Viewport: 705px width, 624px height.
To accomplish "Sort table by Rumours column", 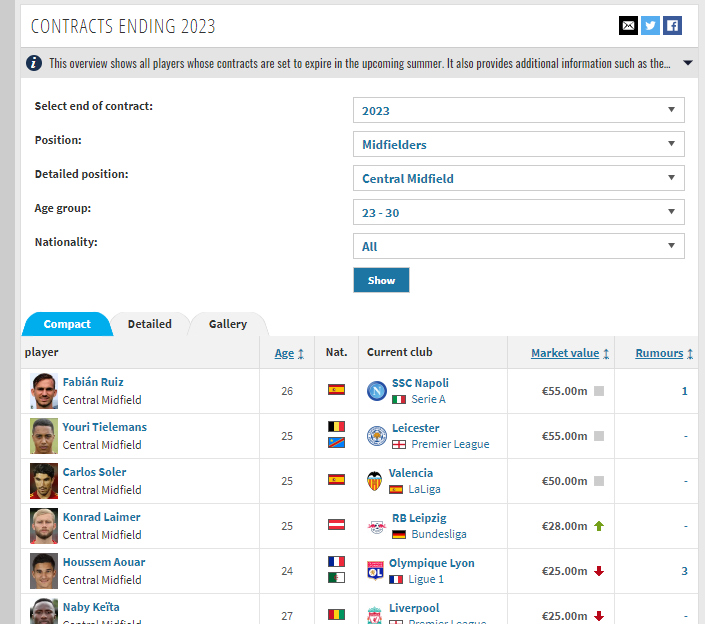I will tap(664, 353).
